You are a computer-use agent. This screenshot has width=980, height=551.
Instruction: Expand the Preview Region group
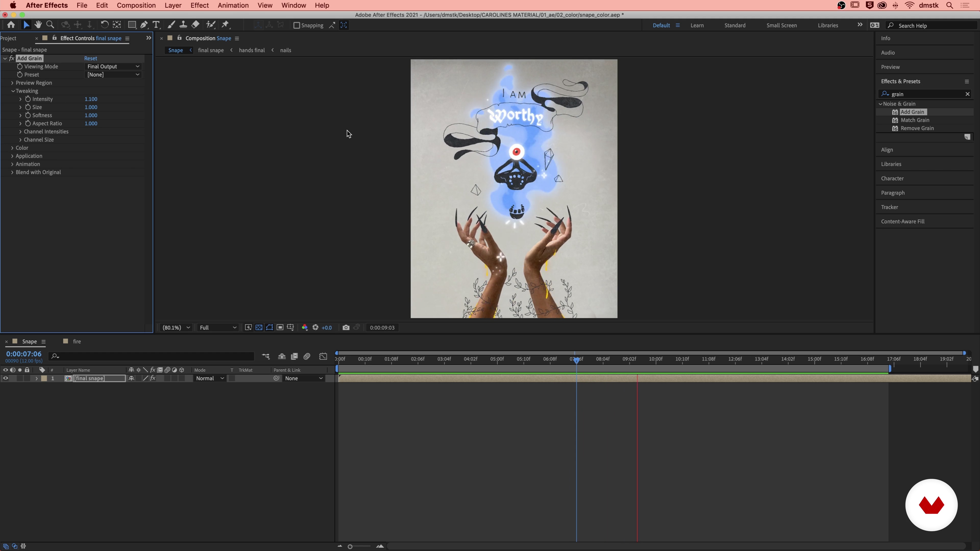pyautogui.click(x=12, y=83)
